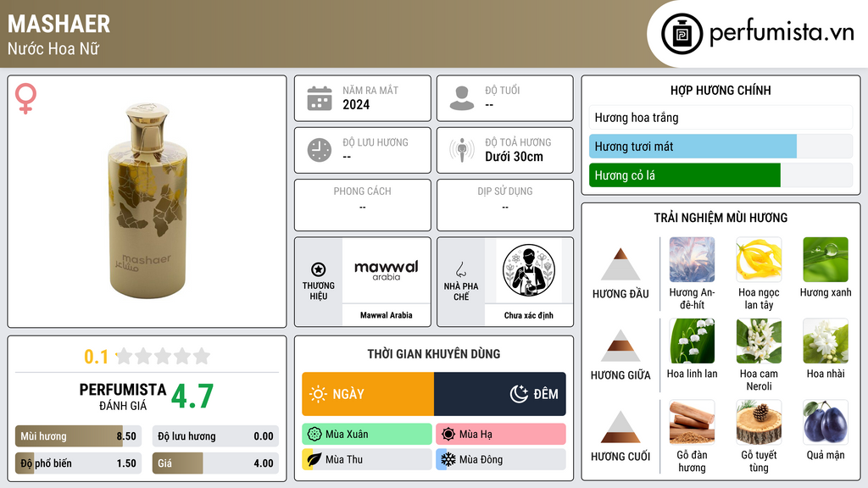Click the snowflake icon for Mùa Đông

[448, 460]
